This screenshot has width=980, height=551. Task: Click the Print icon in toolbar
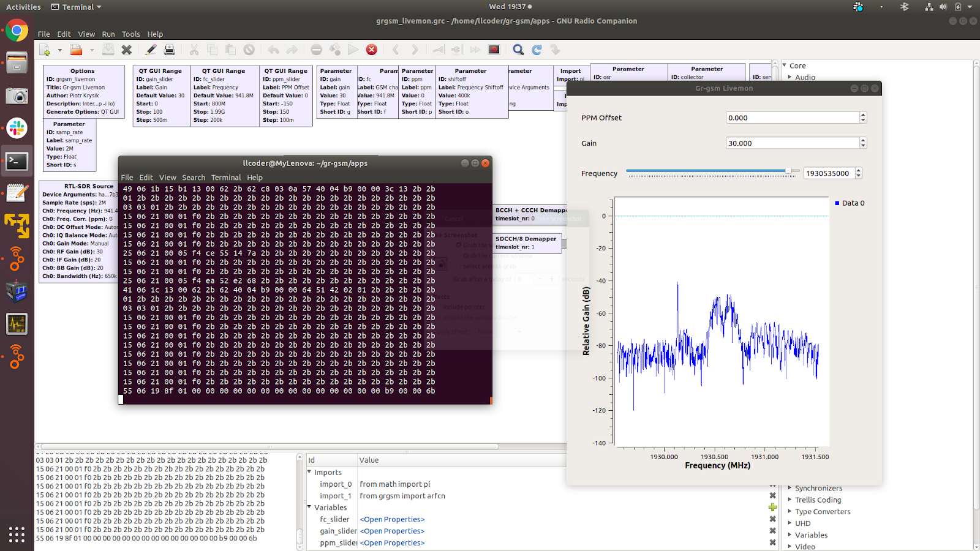coord(170,50)
